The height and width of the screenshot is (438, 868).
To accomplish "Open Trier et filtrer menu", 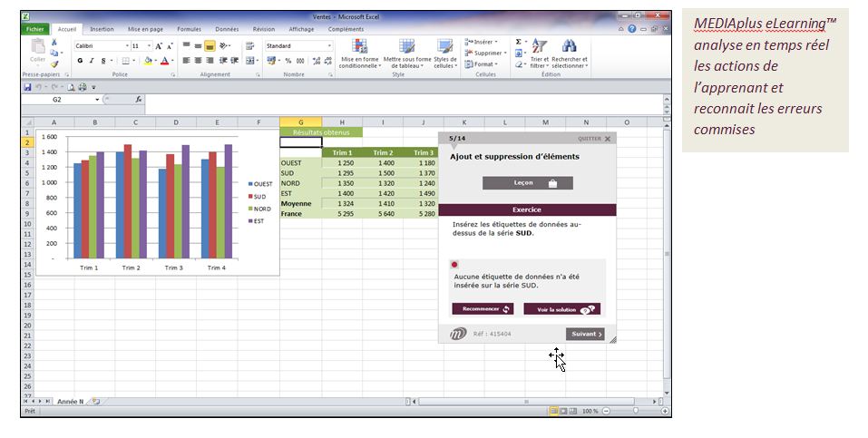I will point(539,54).
